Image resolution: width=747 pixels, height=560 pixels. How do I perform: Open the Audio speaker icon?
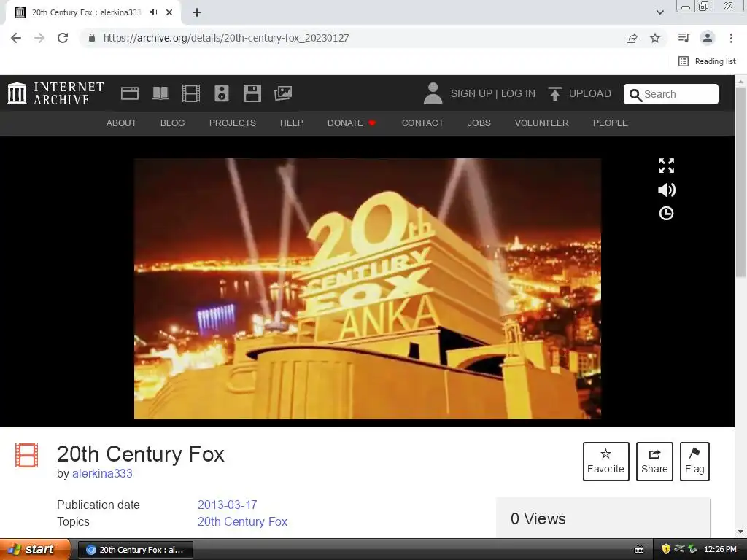(222, 93)
